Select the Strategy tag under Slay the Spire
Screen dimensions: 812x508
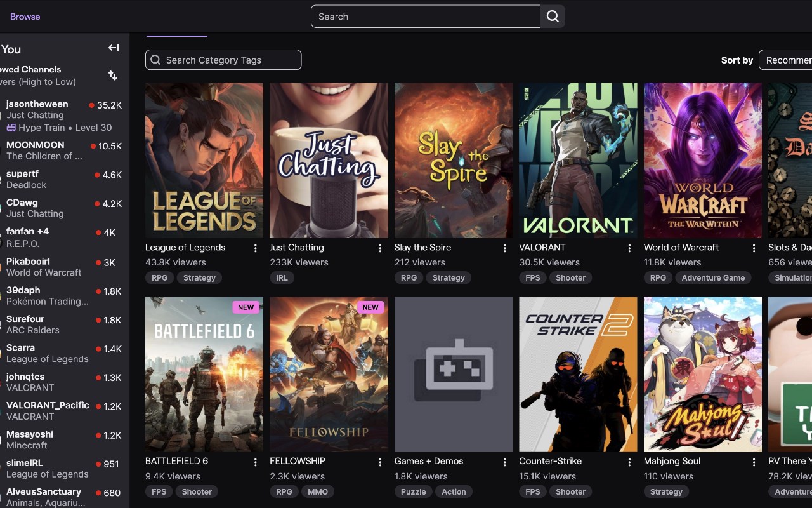tap(449, 277)
